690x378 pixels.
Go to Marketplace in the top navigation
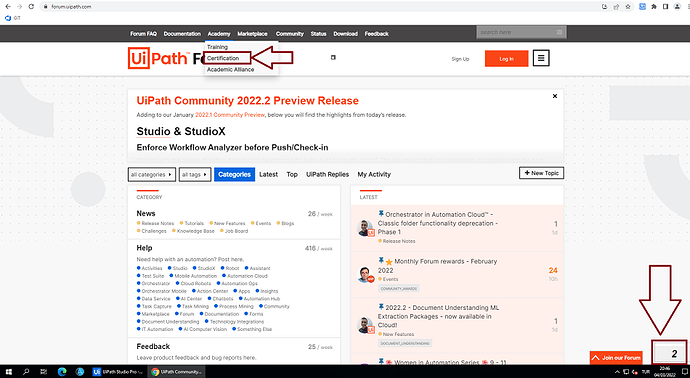[253, 34]
